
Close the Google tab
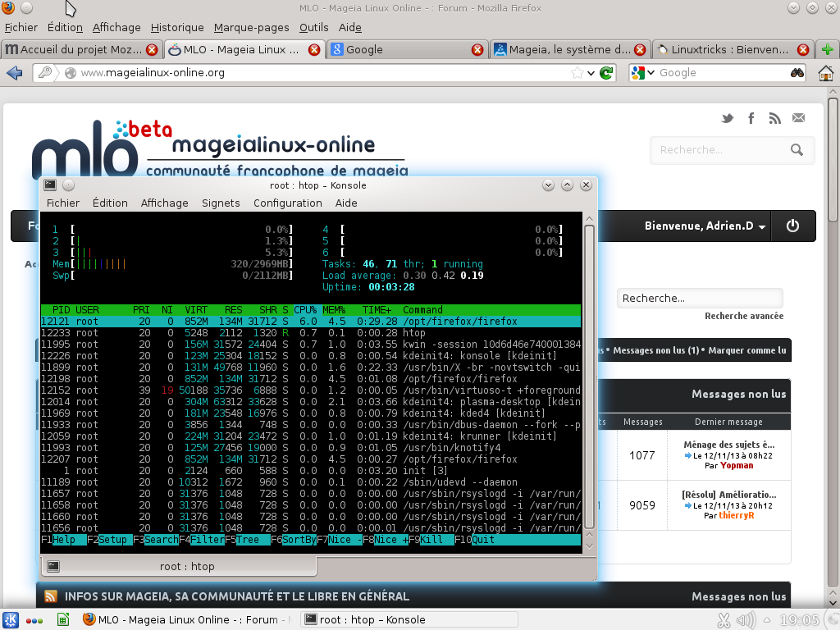point(477,50)
